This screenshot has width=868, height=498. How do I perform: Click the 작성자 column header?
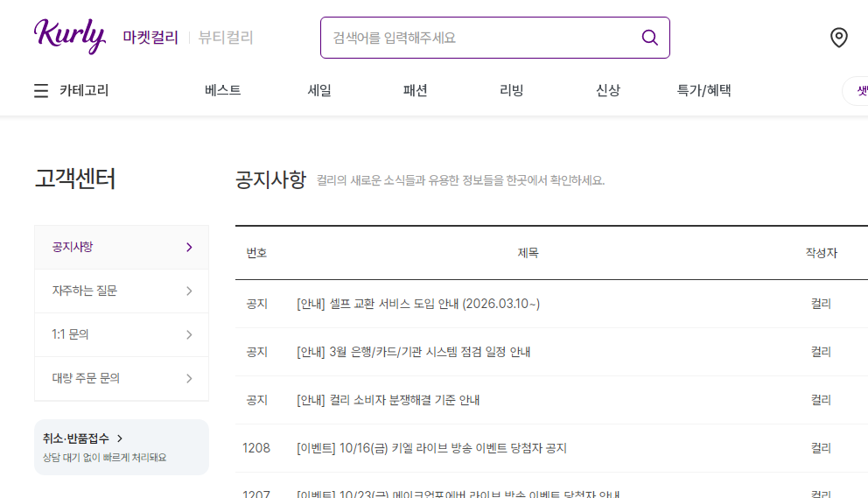[821, 253]
